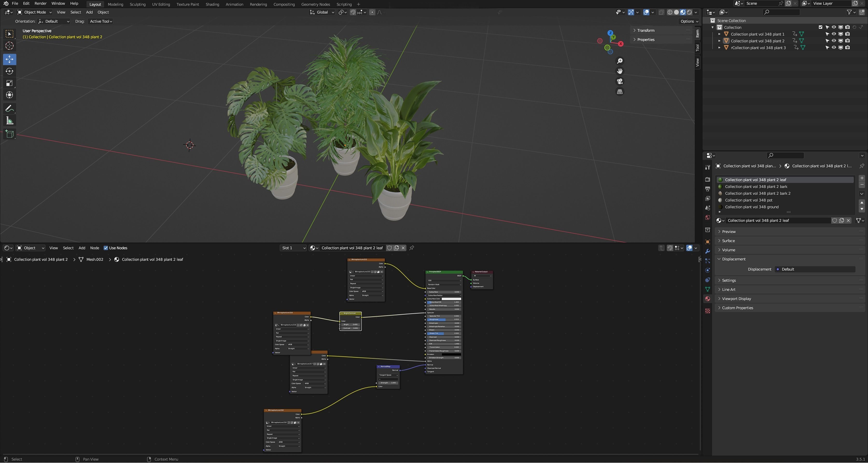This screenshot has height=463, width=868.
Task: Open the Material properties tab icon
Action: [707, 299]
